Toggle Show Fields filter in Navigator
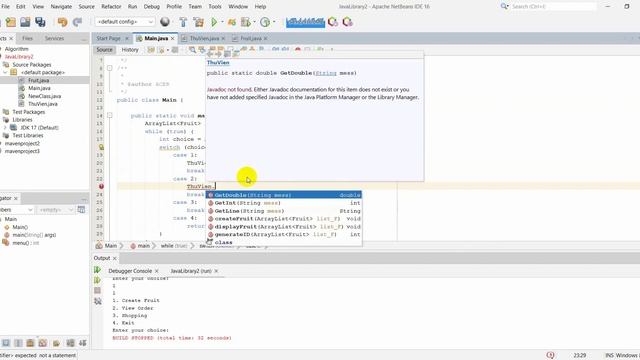Viewport: 640px width, 360px height. tap(18, 343)
